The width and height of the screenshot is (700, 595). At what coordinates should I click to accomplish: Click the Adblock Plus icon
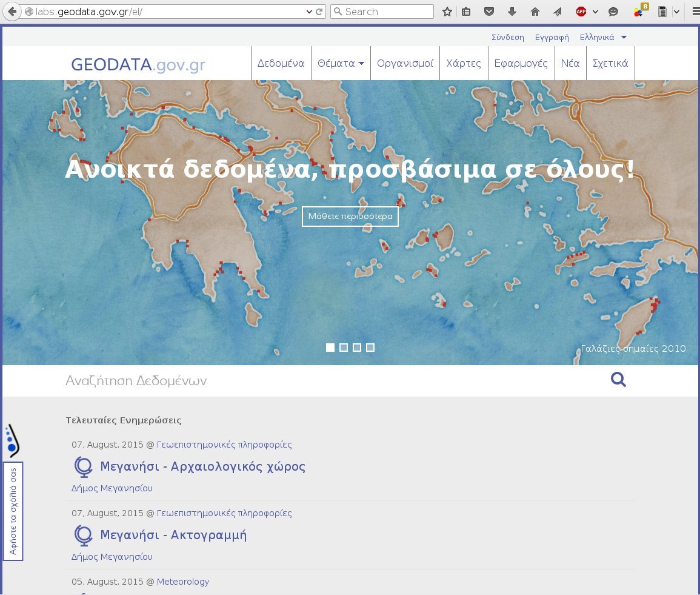pos(581,12)
